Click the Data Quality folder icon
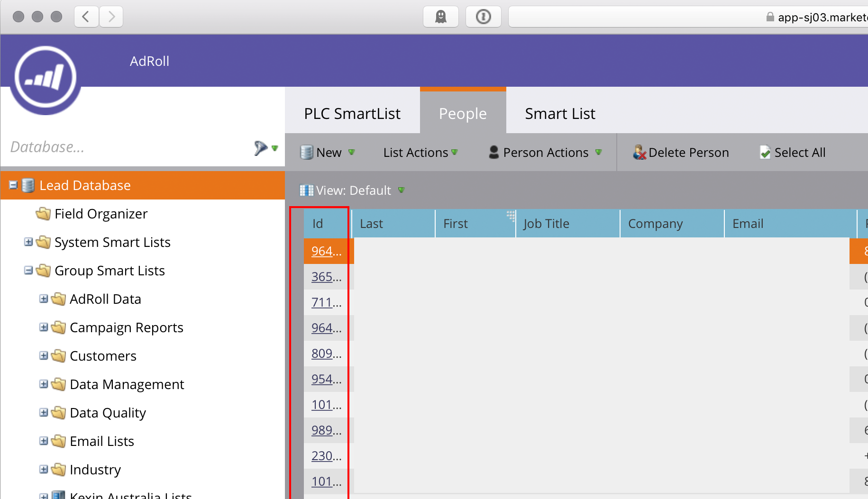This screenshot has height=499, width=868. tap(58, 413)
